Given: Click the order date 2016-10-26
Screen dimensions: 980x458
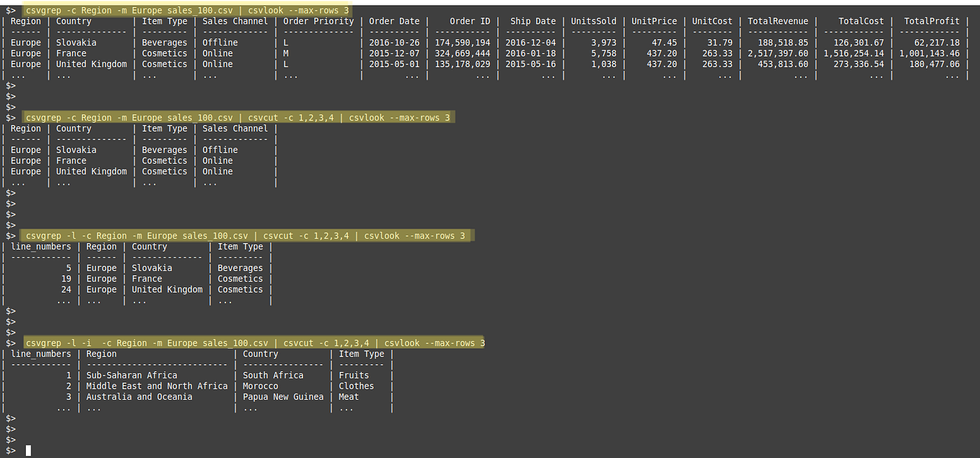Looking at the screenshot, I should [394, 43].
